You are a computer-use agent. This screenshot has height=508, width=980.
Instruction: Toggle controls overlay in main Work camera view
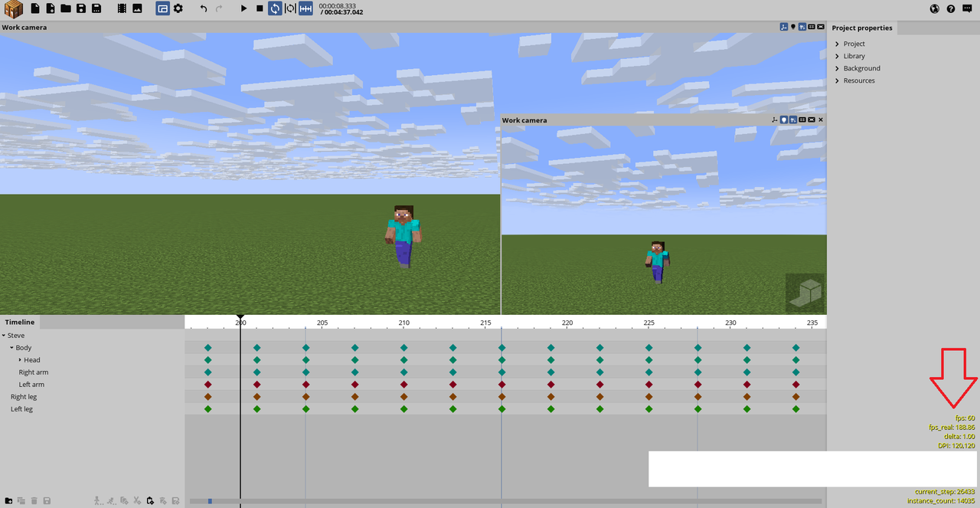784,27
